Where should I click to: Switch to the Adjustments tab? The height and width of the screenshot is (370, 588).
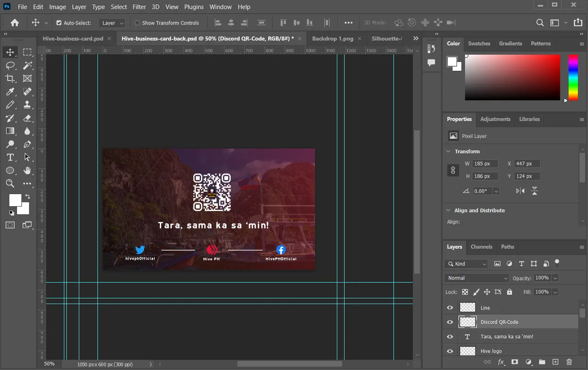495,119
